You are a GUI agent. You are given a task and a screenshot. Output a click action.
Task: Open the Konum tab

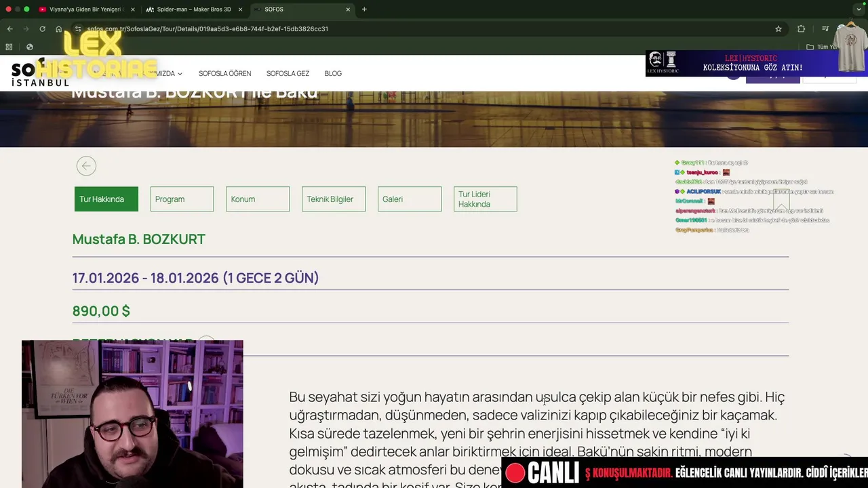point(258,199)
